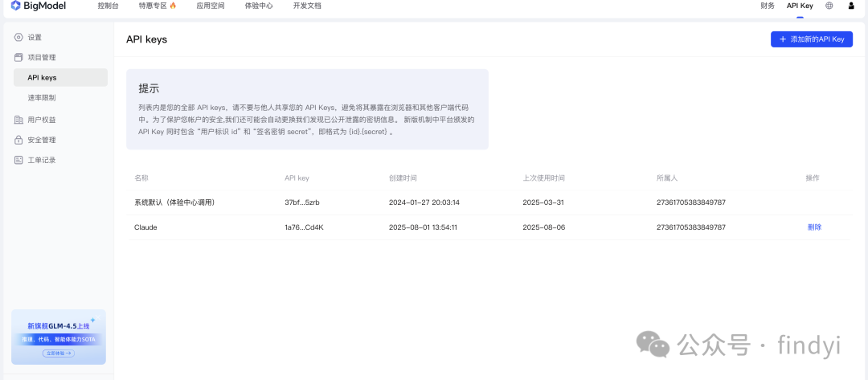Go to 应用空间 tab
The image size is (868, 380).
pyautogui.click(x=211, y=6)
